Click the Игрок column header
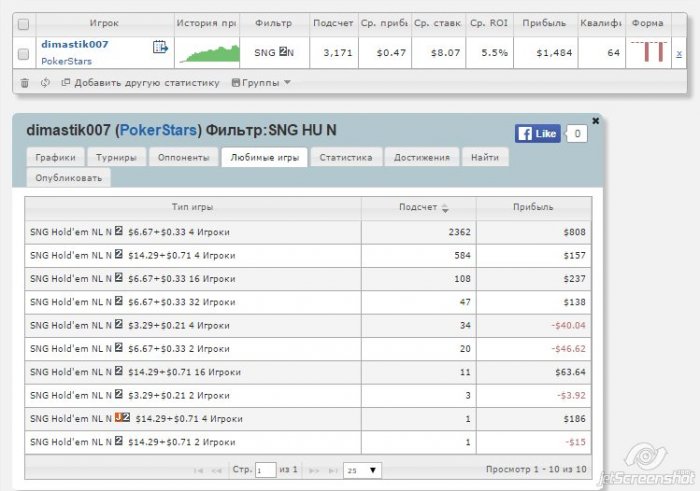The height and width of the screenshot is (491, 700). 104,23
